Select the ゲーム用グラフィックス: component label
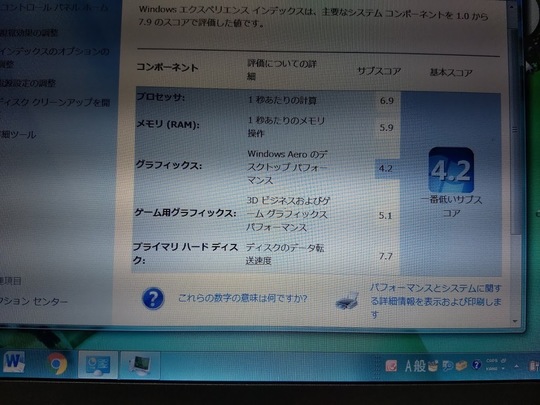This screenshot has height=405, width=540. point(185,213)
